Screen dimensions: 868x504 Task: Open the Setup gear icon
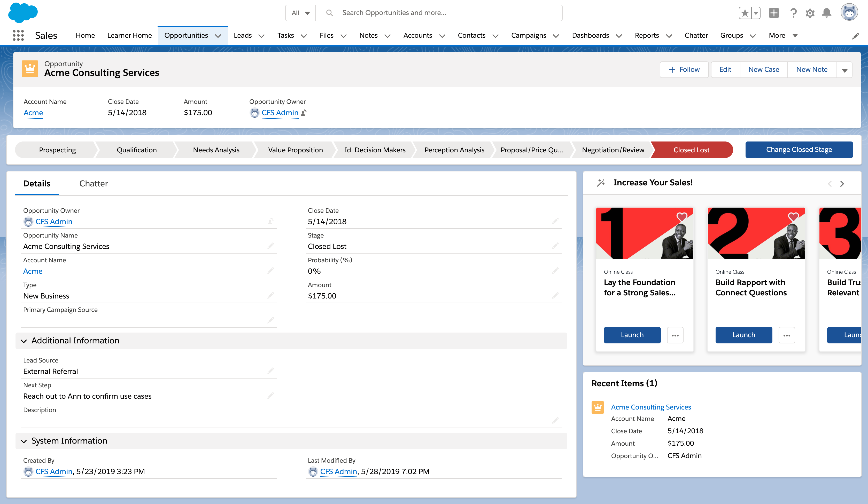(x=810, y=13)
